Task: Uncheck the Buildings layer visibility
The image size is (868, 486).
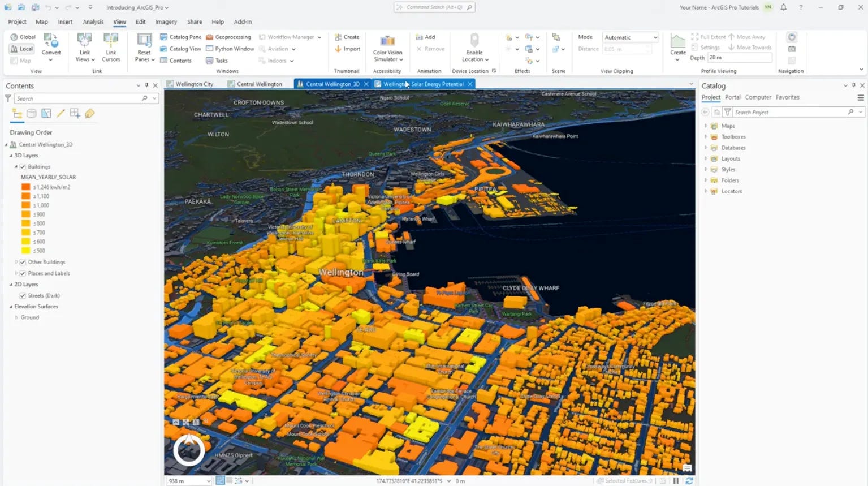Action: click(23, 167)
